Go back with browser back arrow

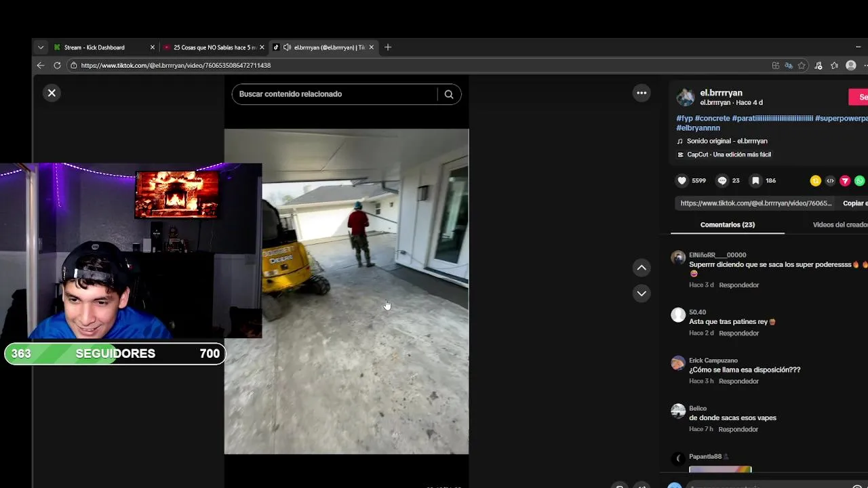[x=40, y=65]
